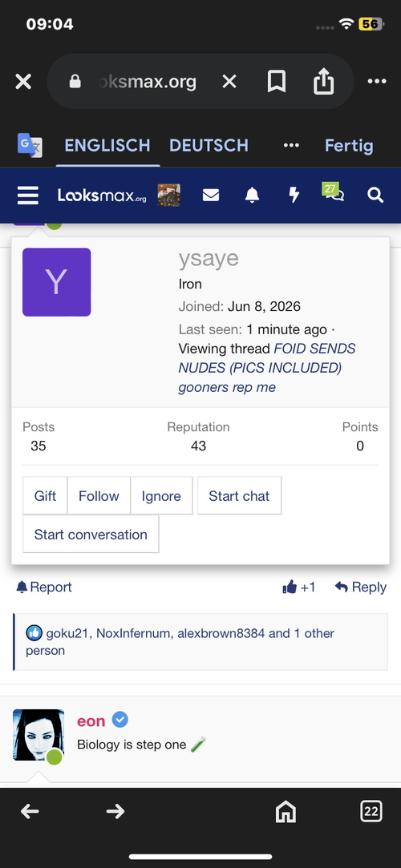Screen dimensions: 401x868
Task: Tap the lightning bolt what's new icon
Action: point(294,196)
